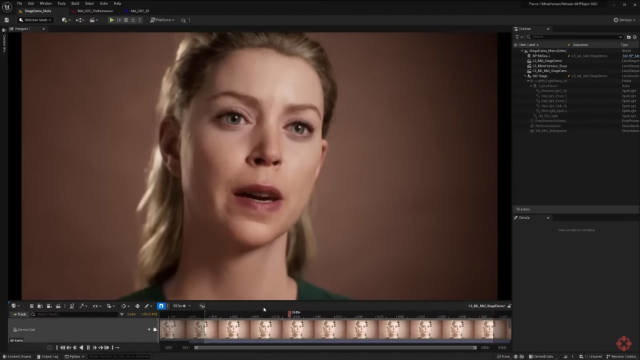Open the Output Log

tap(48, 357)
